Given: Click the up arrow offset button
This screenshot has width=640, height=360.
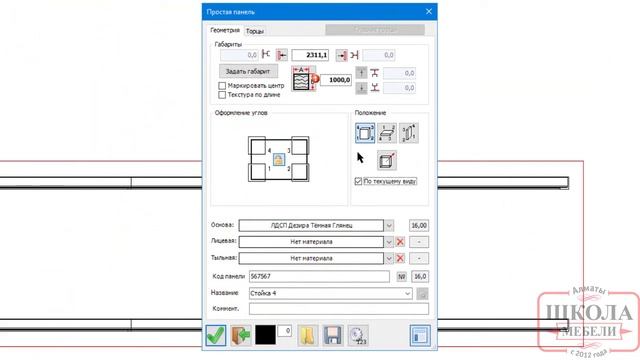Looking at the screenshot, I should point(361,73).
